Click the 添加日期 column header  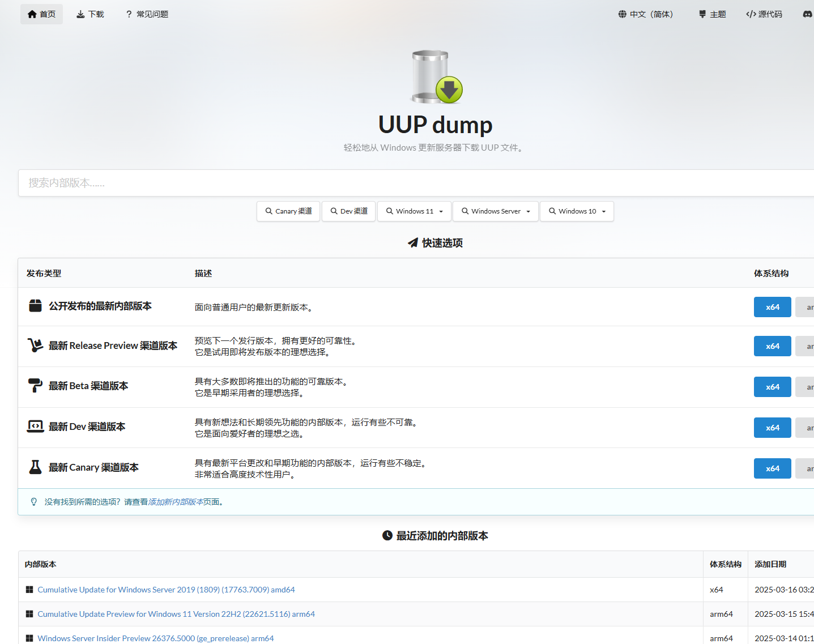pos(770,564)
